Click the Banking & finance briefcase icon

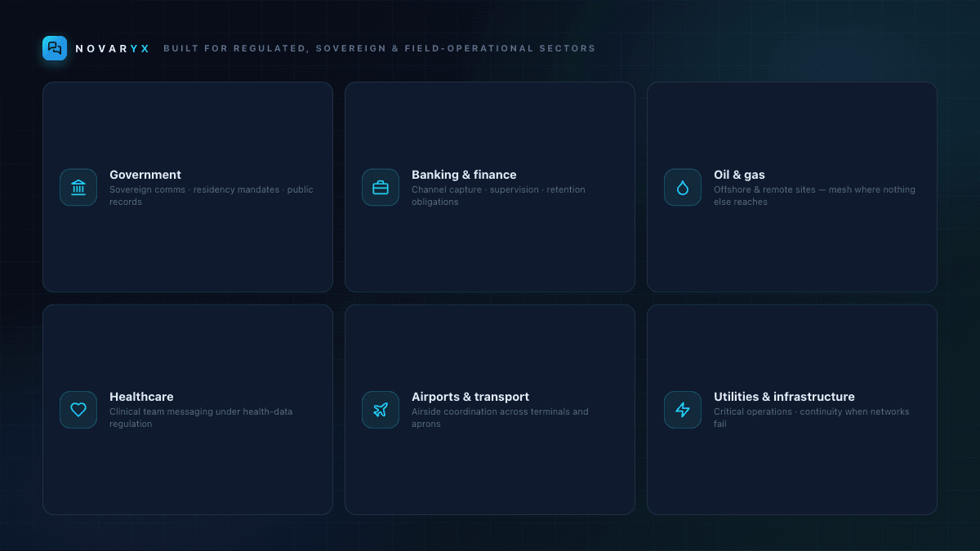click(x=381, y=188)
